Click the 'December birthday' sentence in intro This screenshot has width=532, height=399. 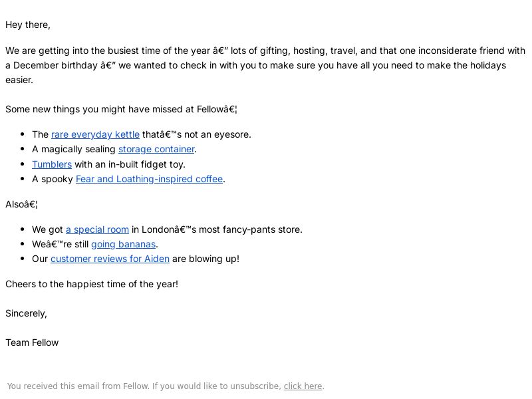click(x=56, y=65)
